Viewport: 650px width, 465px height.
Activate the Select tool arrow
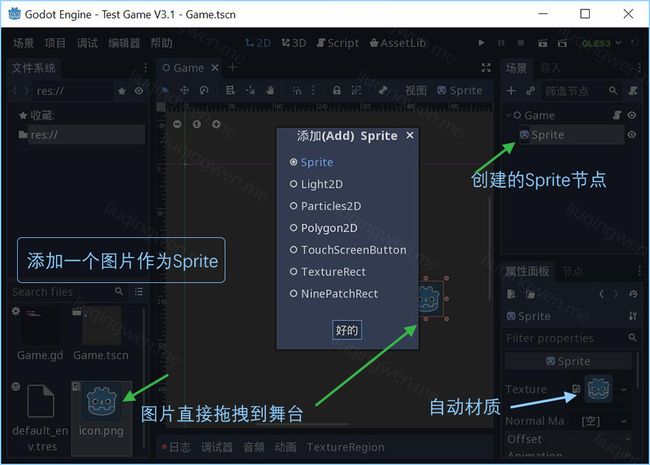click(x=165, y=90)
